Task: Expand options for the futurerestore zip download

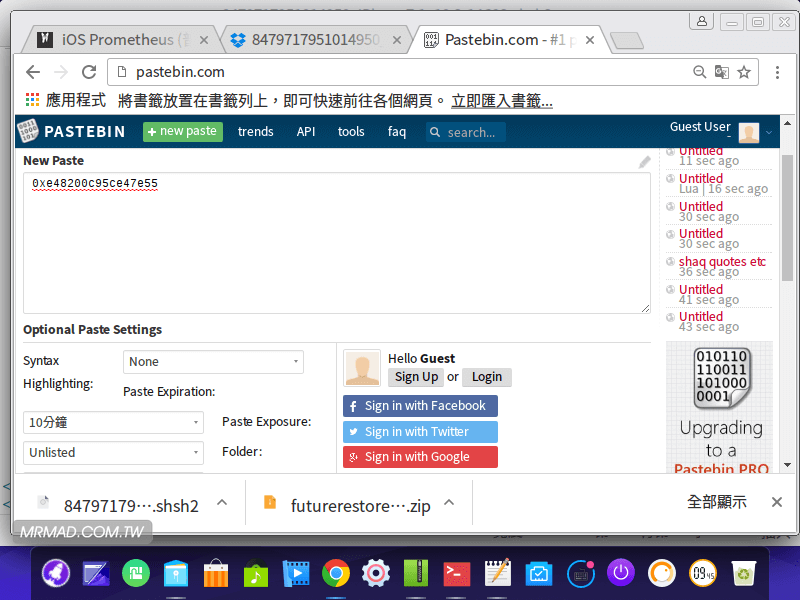Action: [x=449, y=503]
